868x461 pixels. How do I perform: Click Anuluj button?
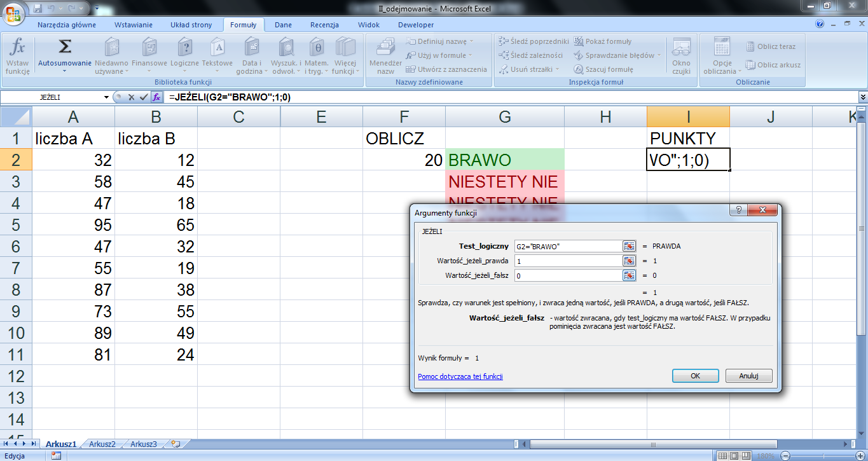[749, 376]
